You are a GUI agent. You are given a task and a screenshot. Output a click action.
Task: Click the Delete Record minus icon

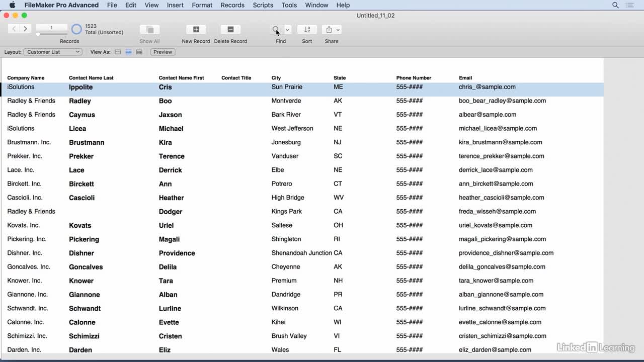230,30
